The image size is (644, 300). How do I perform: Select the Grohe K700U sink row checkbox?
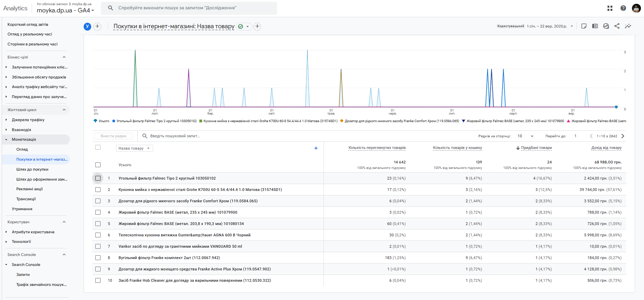(98, 190)
